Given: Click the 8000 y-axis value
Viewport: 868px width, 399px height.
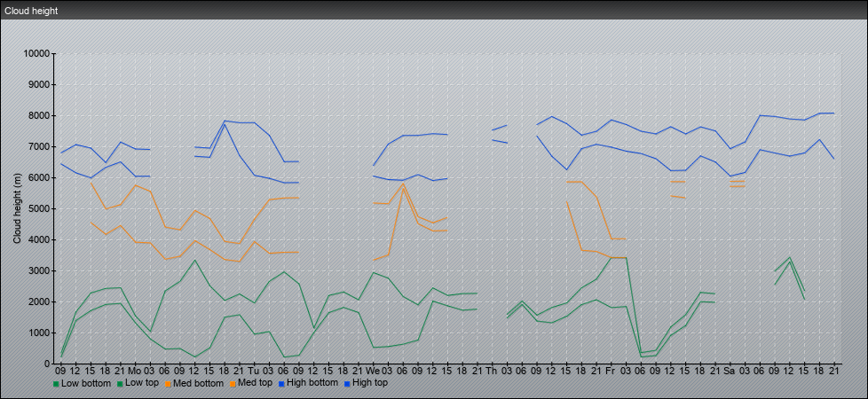Looking at the screenshot, I should (39, 115).
